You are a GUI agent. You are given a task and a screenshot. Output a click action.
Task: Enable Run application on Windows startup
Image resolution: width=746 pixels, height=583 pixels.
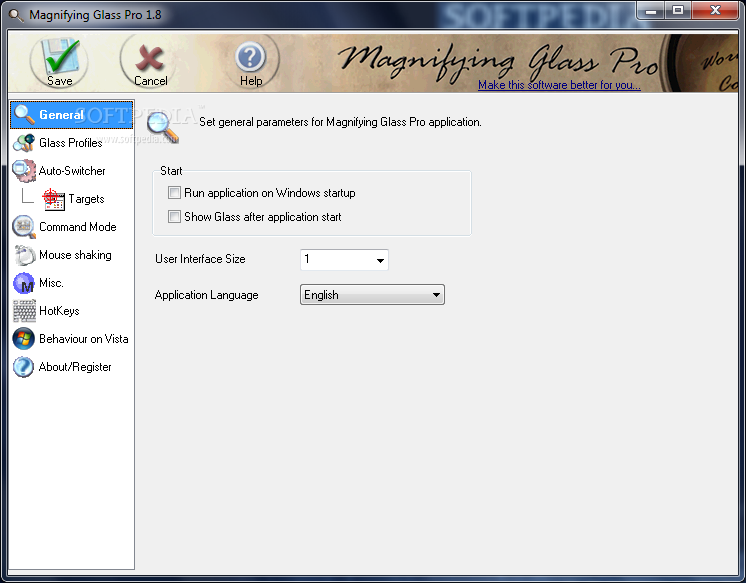tap(174, 193)
